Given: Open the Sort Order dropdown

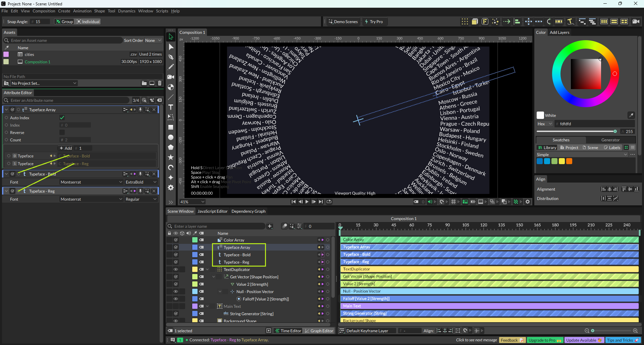Looking at the screenshot, I should click(153, 41).
